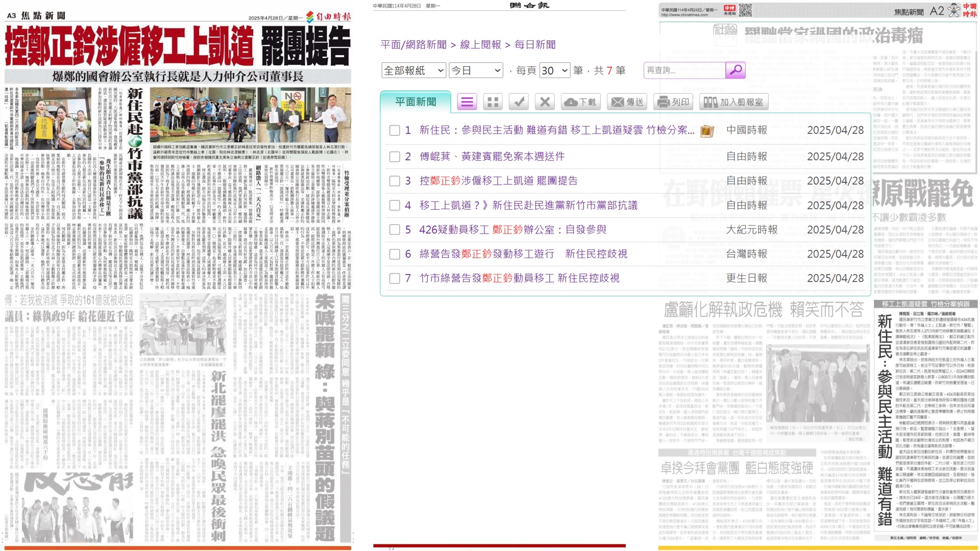Open article 綠營告發鄭正鈐發動移工遊行
Image resolution: width=980 pixels, height=551 pixels.
pyautogui.click(x=523, y=254)
